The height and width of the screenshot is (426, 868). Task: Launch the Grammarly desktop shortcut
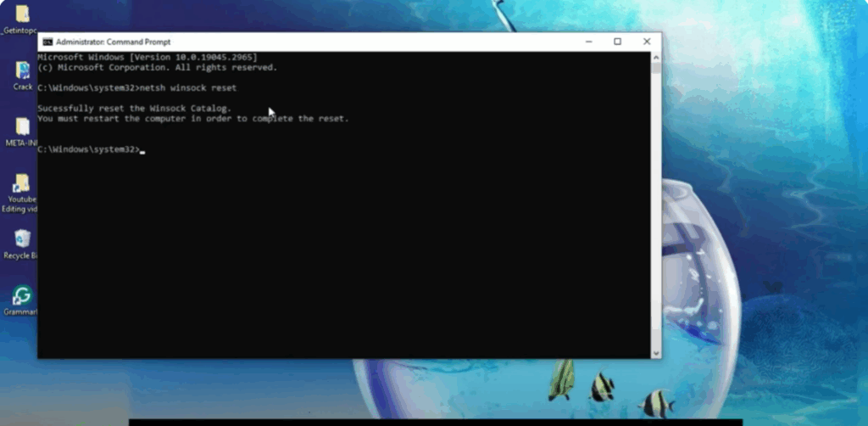22,295
